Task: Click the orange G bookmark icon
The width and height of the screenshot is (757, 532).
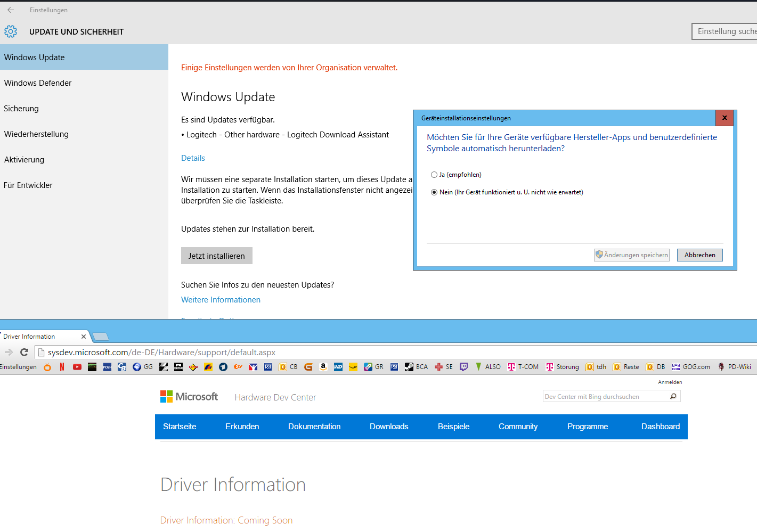Action: (x=308, y=367)
